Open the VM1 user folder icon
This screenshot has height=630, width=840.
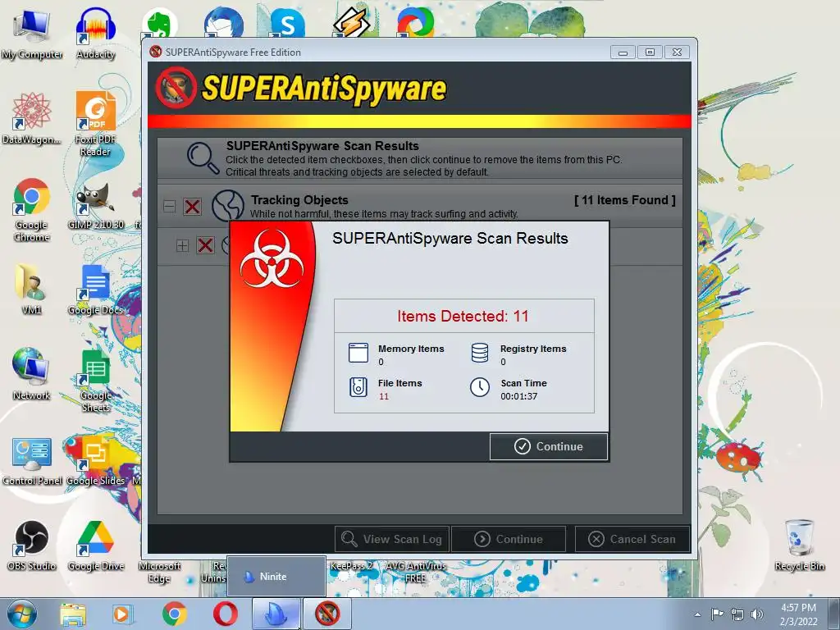(x=32, y=288)
